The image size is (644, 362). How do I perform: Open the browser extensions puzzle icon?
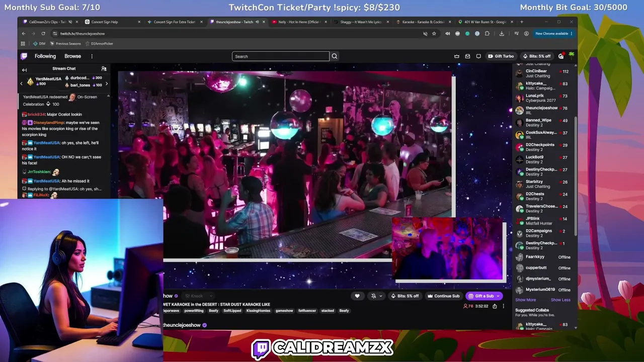(x=487, y=34)
